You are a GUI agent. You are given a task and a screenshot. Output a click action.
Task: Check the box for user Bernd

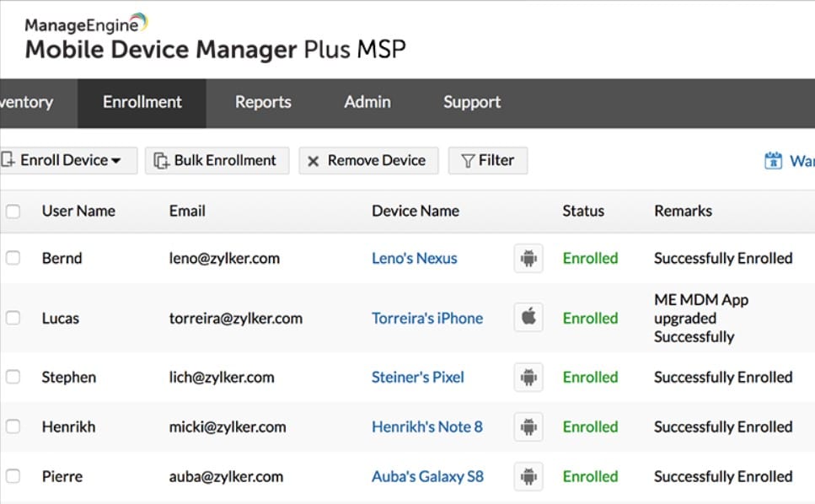click(13, 258)
